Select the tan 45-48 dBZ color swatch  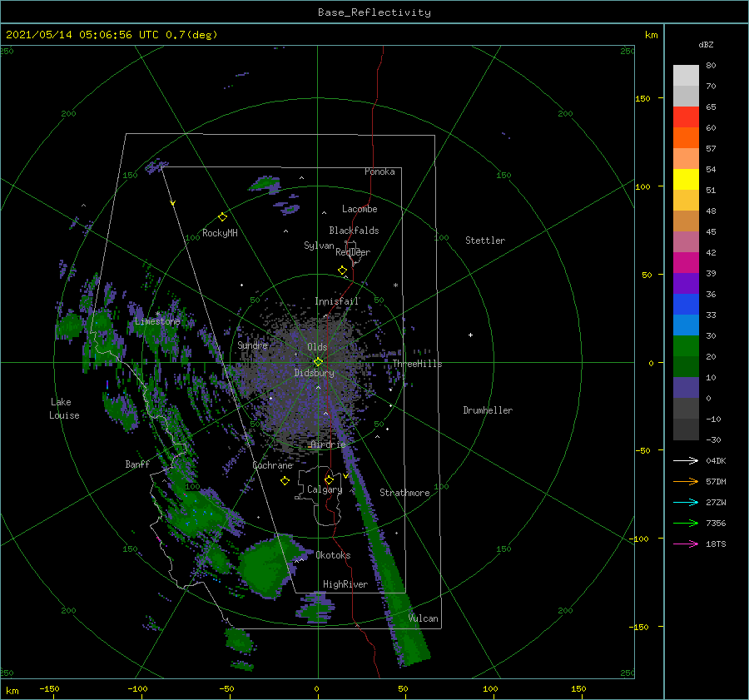pos(686,221)
